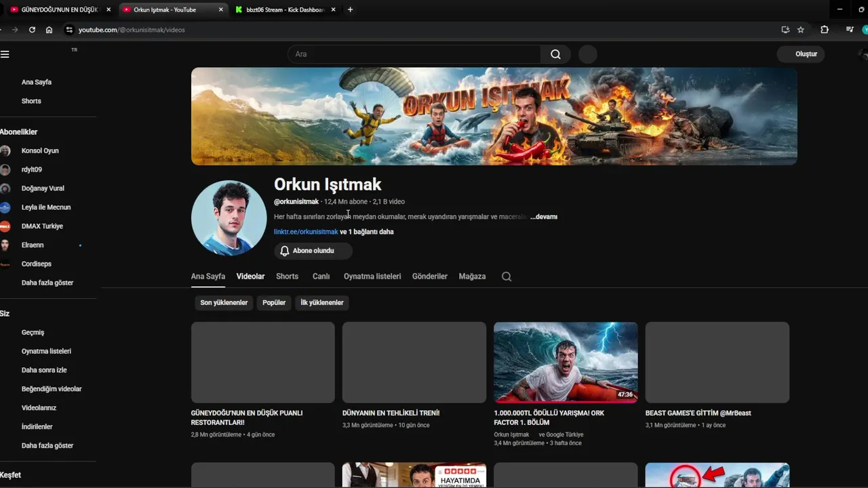The image size is (868, 488).
Task: Open Elraenn subscription in sidebar
Action: click(x=33, y=245)
